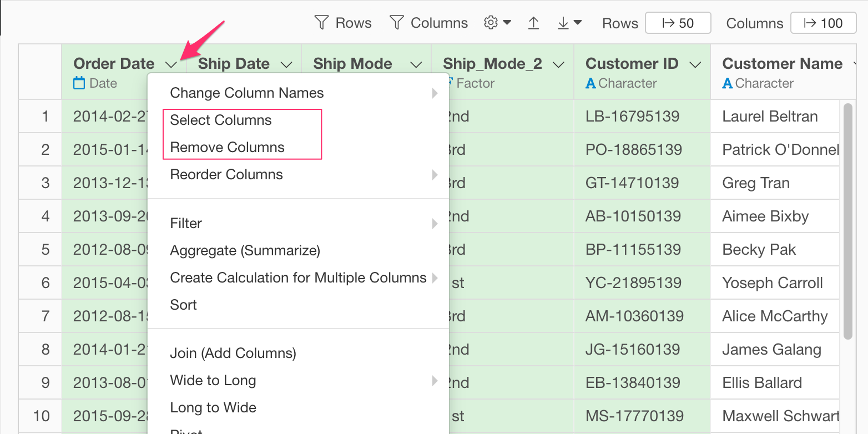This screenshot has width=868, height=434.
Task: Open Ship Date column dropdown arrow
Action: click(286, 64)
